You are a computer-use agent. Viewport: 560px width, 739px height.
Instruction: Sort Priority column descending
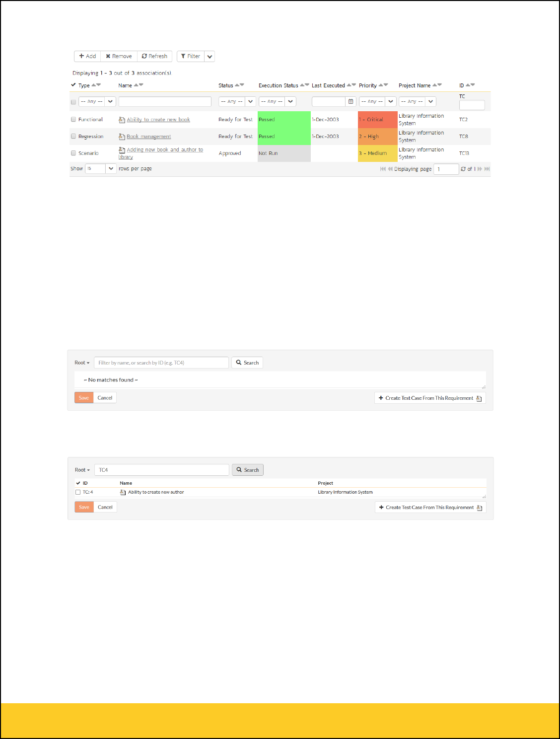click(x=386, y=85)
